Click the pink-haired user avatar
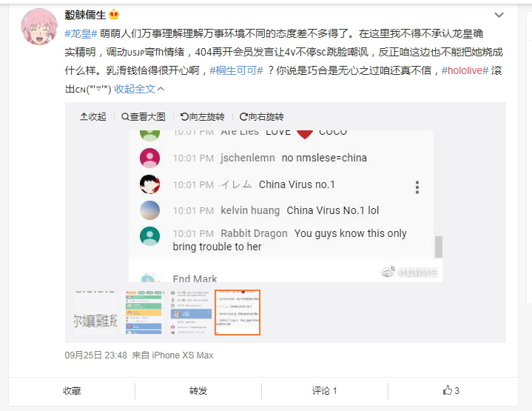The height and width of the screenshot is (411, 532). (39, 27)
